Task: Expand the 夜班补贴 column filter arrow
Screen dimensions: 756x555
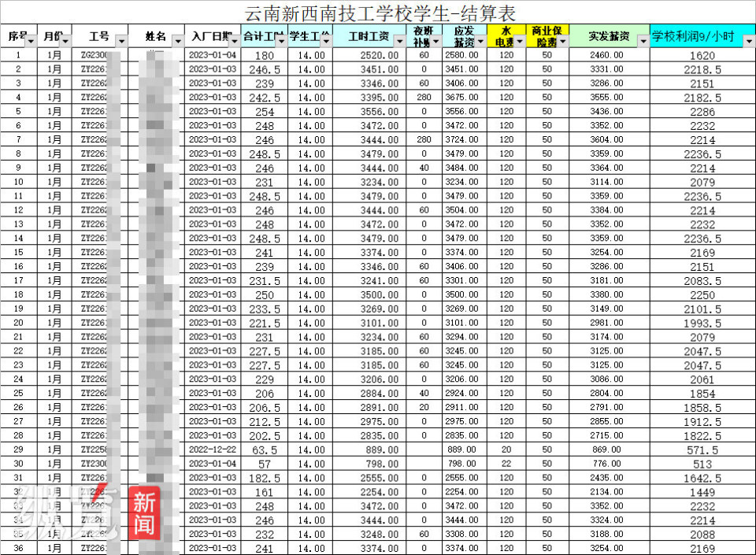Action: [x=435, y=42]
